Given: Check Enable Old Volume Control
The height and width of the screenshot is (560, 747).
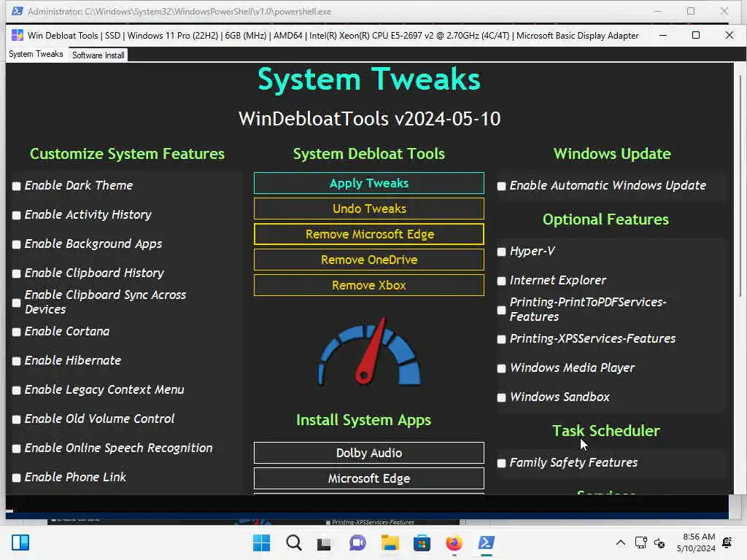Looking at the screenshot, I should pyautogui.click(x=16, y=419).
